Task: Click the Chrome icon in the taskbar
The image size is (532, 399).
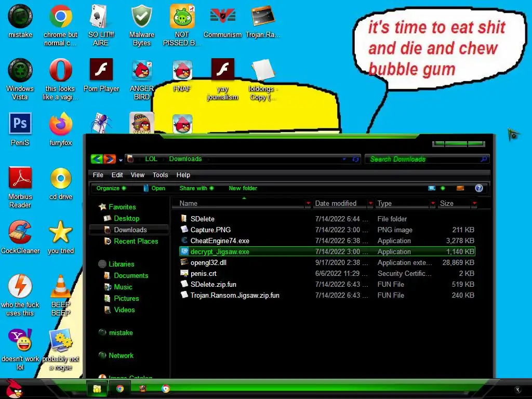Action: 120,389
